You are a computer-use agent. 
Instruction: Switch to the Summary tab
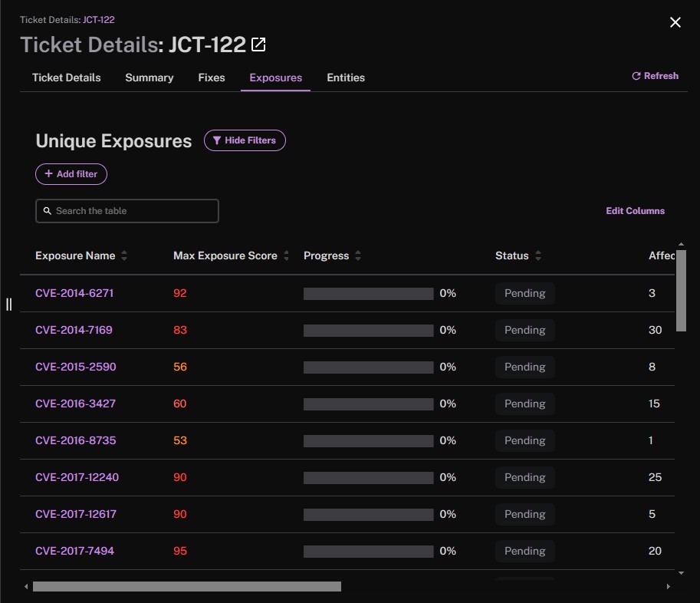point(149,77)
